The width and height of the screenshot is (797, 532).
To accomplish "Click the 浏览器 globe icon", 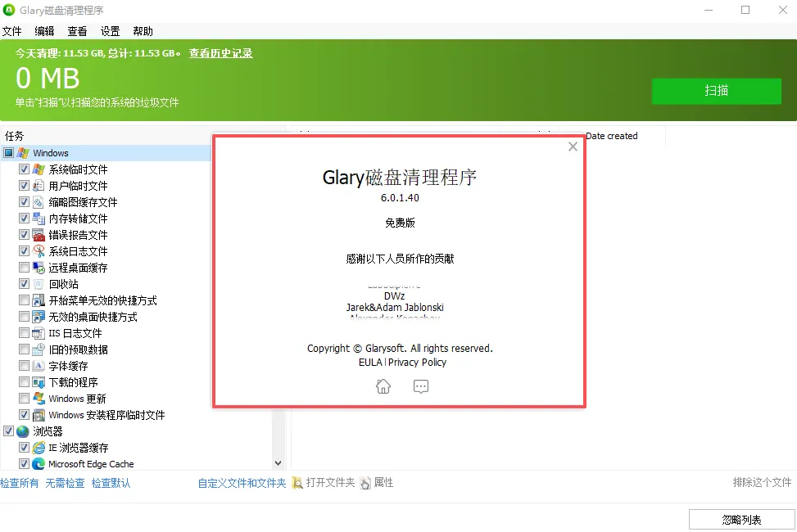I will [x=23, y=431].
